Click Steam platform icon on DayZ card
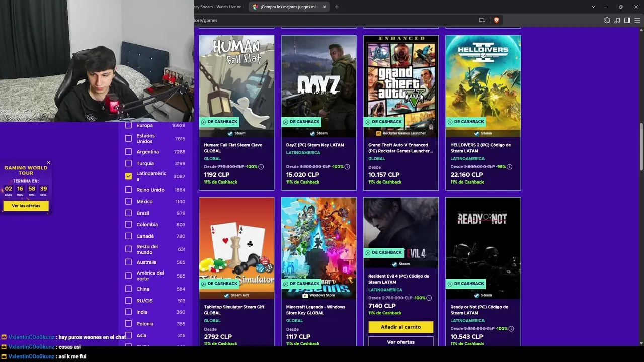The width and height of the screenshot is (644, 362). pyautogui.click(x=312, y=133)
